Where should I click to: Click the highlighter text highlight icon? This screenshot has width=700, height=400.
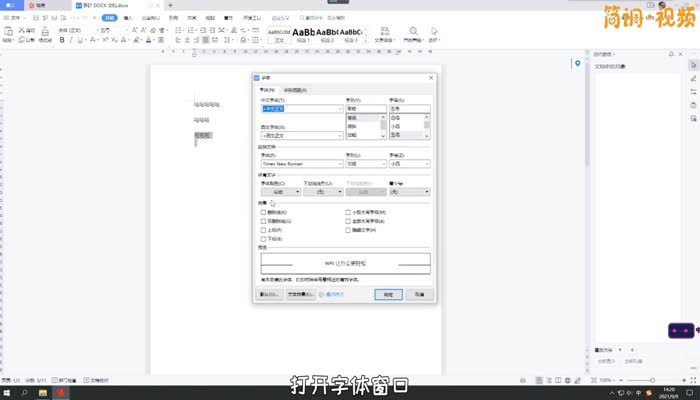[x=137, y=40]
